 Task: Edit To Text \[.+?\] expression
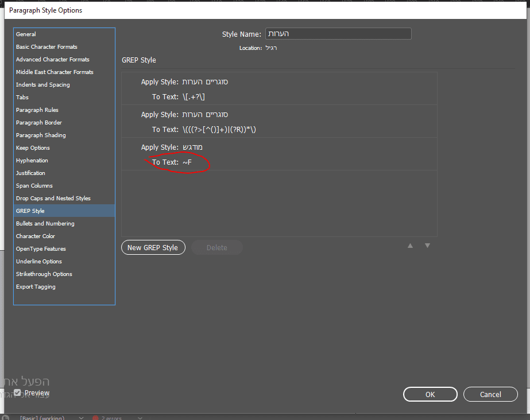[x=194, y=97]
